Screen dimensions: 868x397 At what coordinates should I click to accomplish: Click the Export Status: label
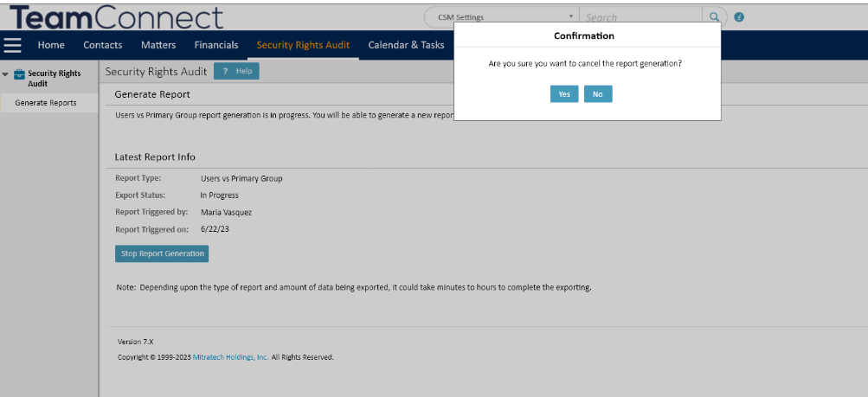[x=140, y=195]
